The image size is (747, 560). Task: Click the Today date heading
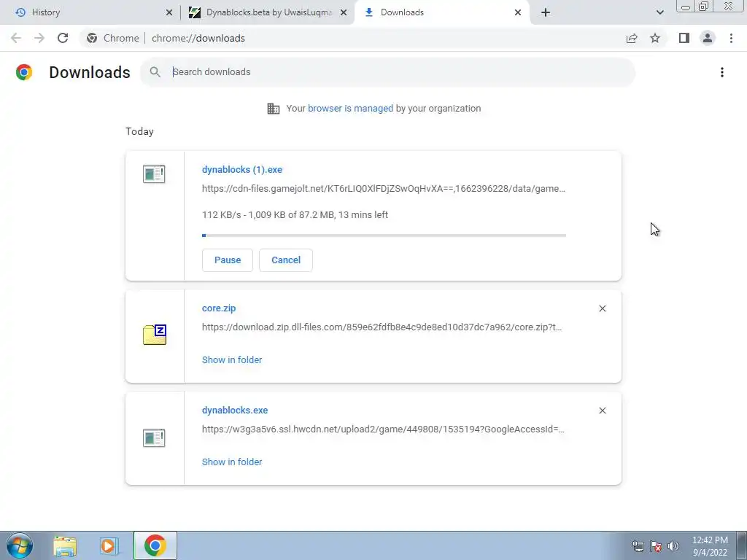pos(139,131)
